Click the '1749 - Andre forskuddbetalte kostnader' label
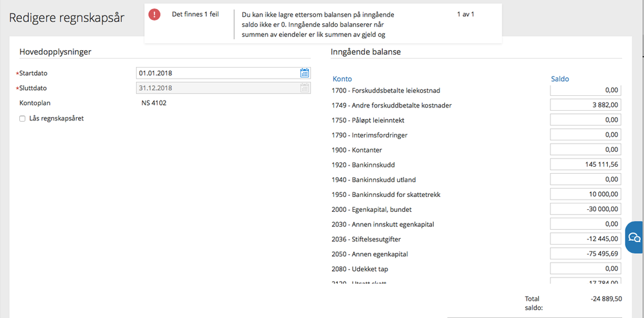The width and height of the screenshot is (644, 318). coord(391,106)
